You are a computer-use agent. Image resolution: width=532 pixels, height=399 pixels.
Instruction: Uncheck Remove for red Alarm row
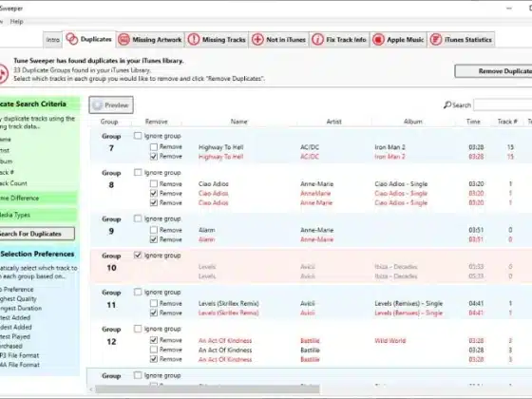[x=154, y=239]
